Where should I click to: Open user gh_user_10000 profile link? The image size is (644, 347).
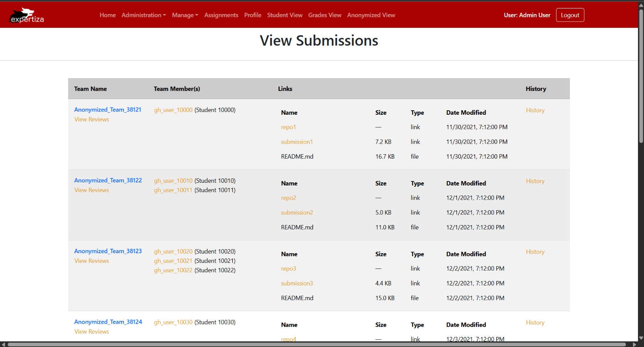coord(173,110)
